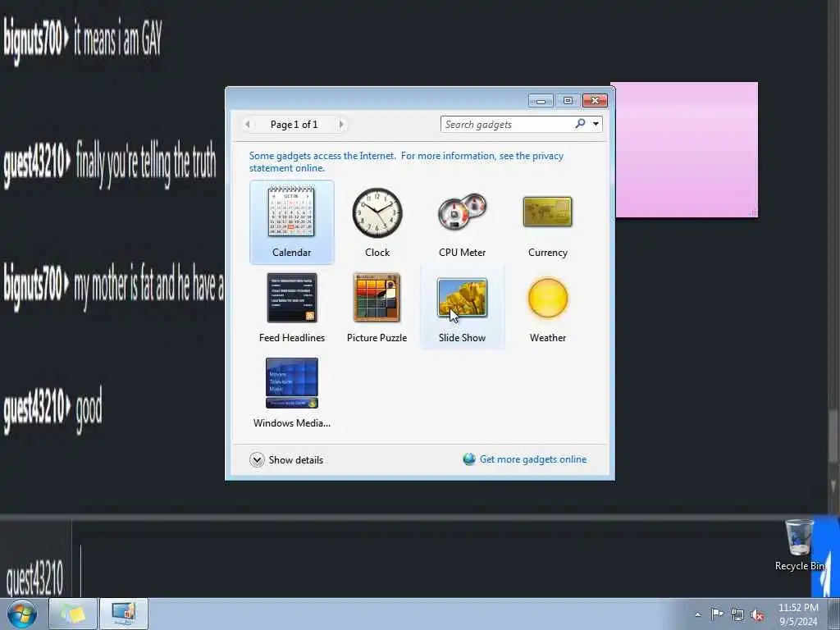
Task: Open the taskbar clock showing 11:52 PM
Action: click(798, 614)
